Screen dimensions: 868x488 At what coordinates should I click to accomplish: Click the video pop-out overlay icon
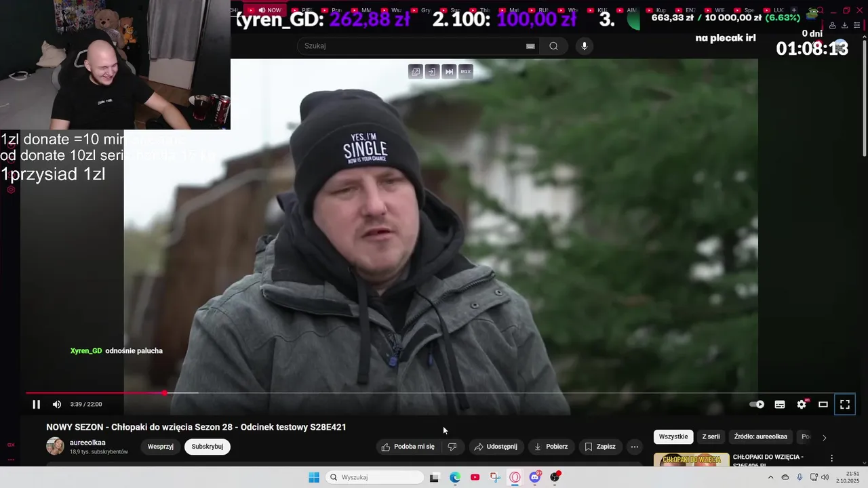(416, 71)
